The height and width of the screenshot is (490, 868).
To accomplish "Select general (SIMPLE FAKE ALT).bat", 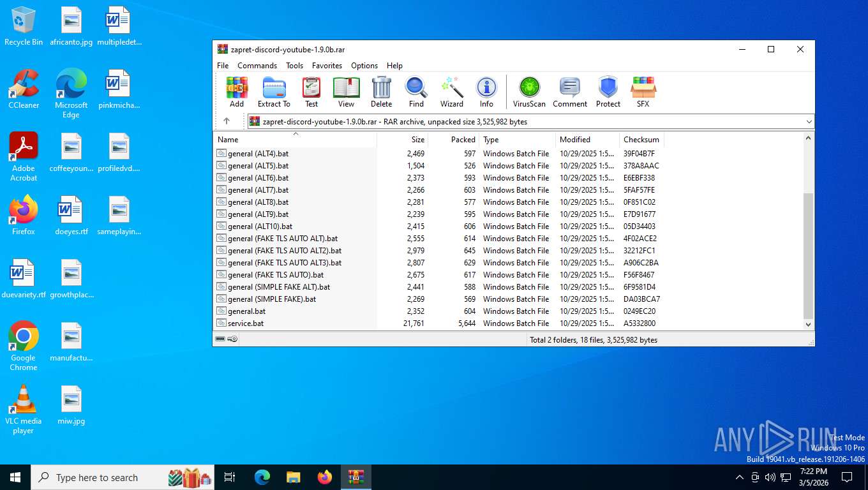I will point(279,287).
